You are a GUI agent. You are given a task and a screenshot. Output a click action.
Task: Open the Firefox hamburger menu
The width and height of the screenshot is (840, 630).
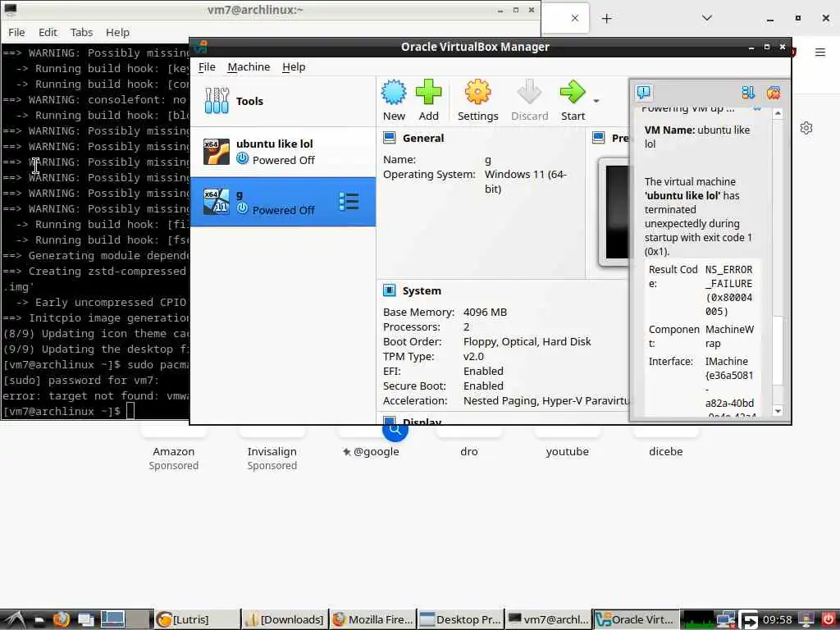820,52
